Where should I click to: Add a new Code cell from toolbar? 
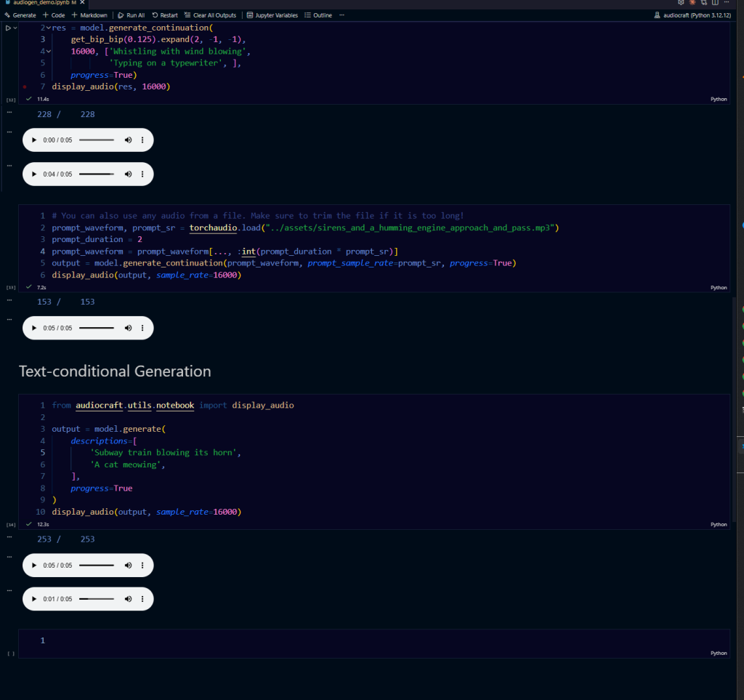pyautogui.click(x=54, y=15)
